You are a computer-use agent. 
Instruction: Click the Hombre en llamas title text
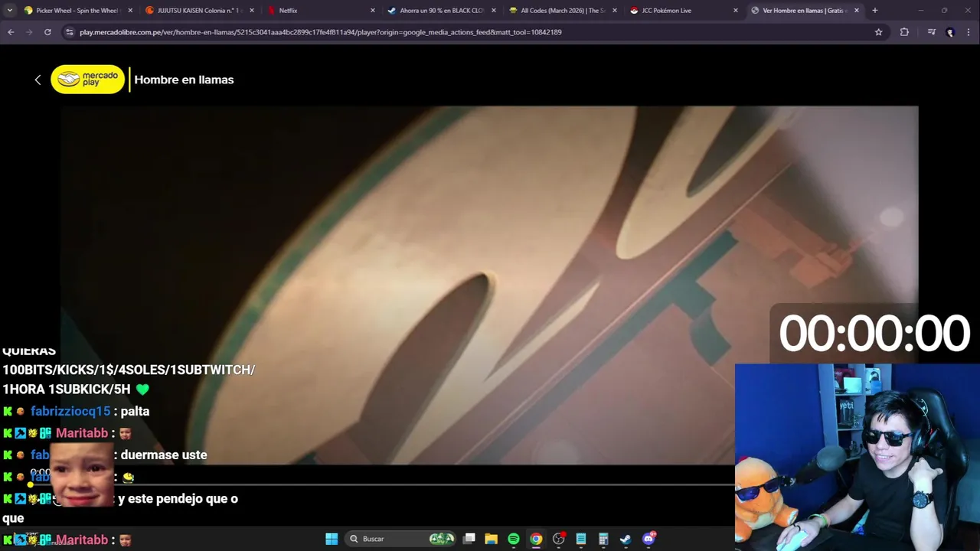[184, 80]
